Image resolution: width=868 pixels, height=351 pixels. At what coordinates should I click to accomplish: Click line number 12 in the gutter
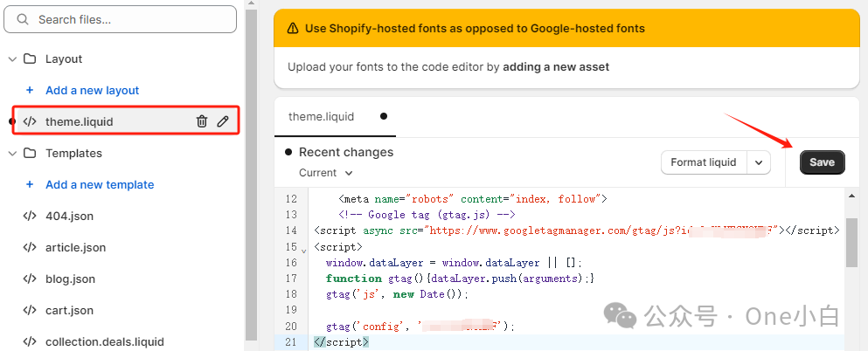(x=291, y=198)
